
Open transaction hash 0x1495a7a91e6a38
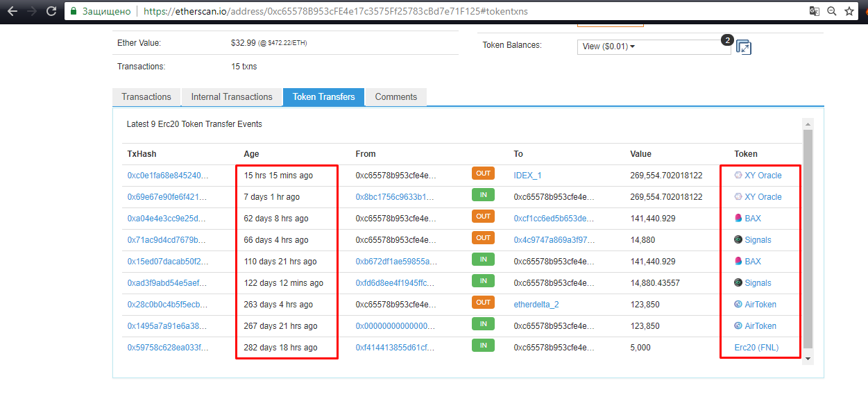pyautogui.click(x=167, y=326)
